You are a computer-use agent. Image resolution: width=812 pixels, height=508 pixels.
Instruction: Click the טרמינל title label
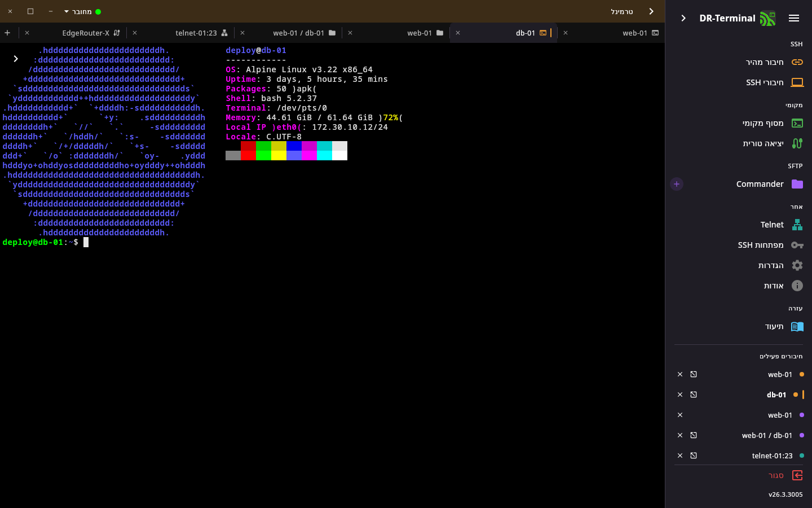622,11
